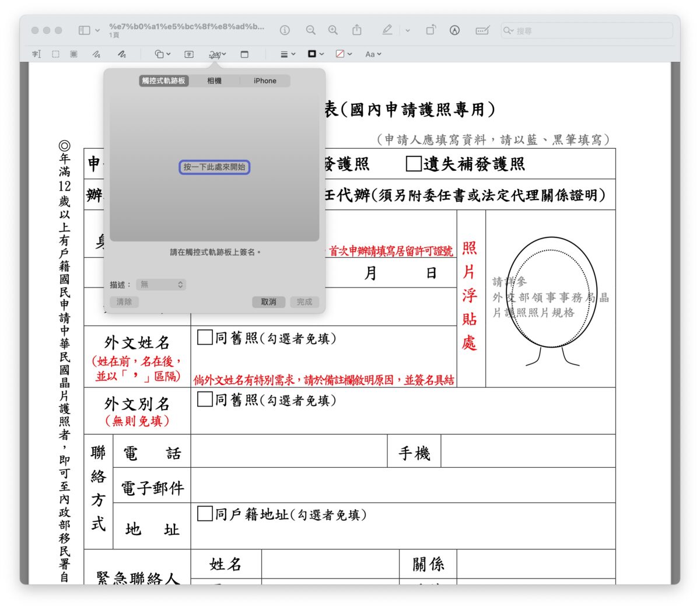Image resolution: width=700 pixels, height=609 pixels.
Task: Click the 外文別名 label
Action: (137, 404)
